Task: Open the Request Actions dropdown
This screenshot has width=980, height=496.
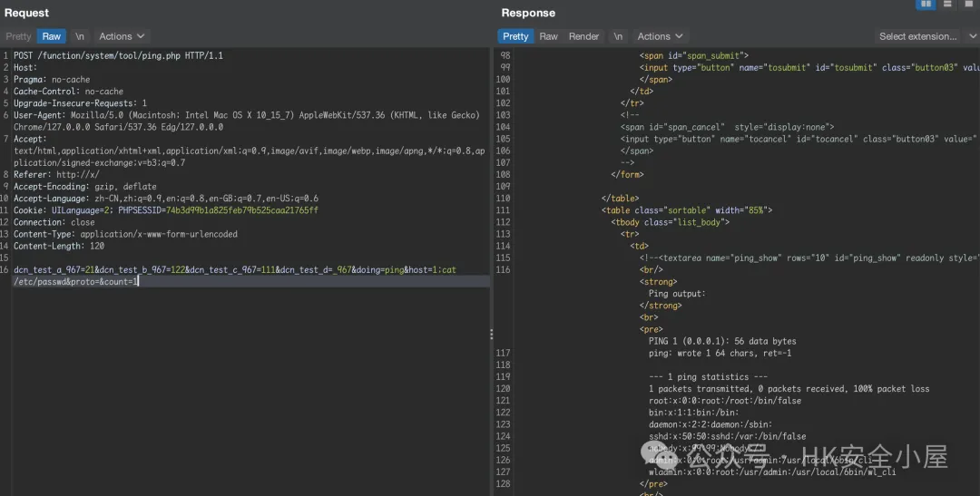Action: (x=122, y=36)
